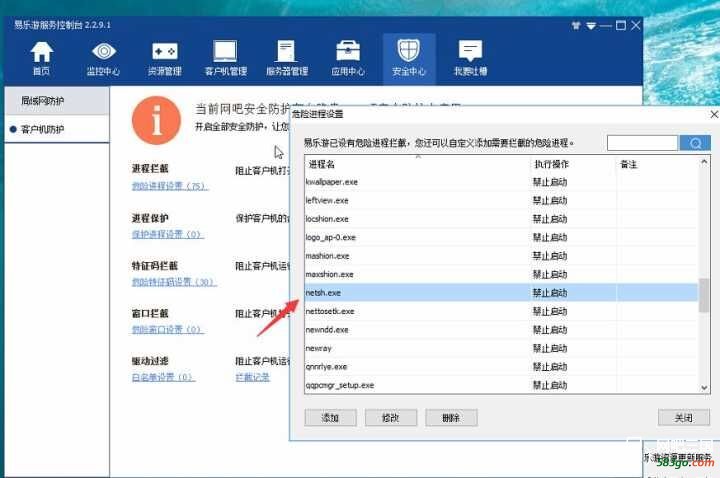Image resolution: width=720 pixels, height=478 pixels.
Task: Open 安全中心 shield icon
Action: click(x=409, y=58)
